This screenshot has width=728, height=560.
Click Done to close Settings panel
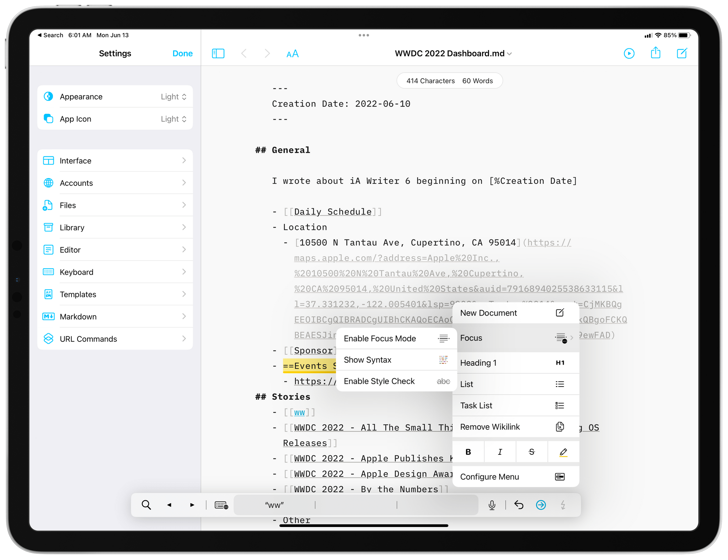tap(182, 54)
